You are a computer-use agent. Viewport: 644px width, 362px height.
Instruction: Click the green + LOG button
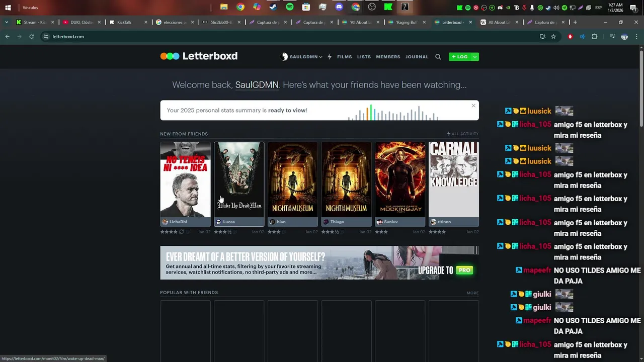click(459, 57)
